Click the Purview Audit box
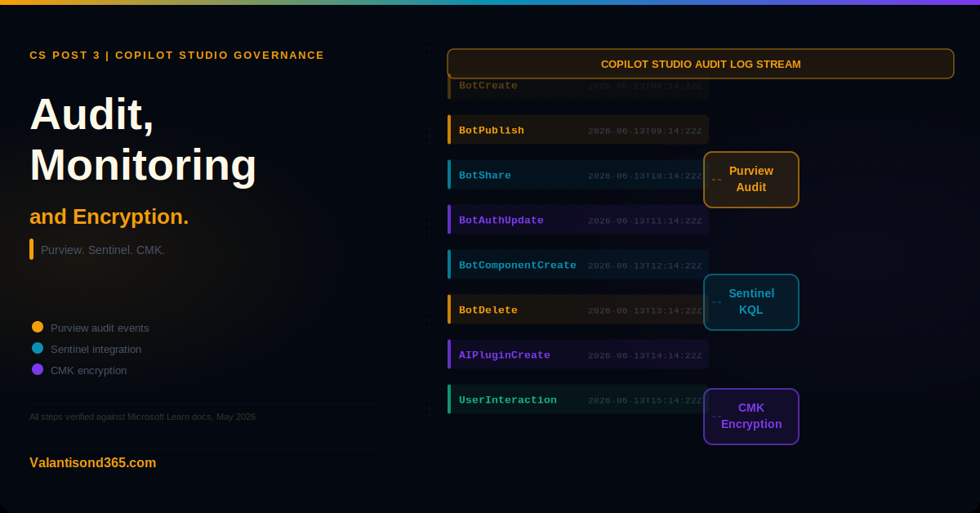This screenshot has width=980, height=513. 751,180
